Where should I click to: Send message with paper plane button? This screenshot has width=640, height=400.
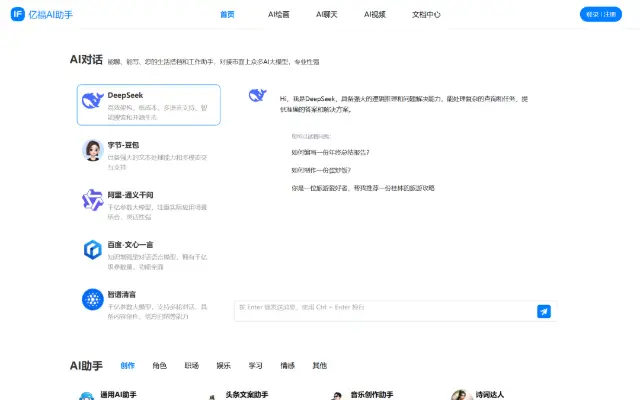pos(544,311)
